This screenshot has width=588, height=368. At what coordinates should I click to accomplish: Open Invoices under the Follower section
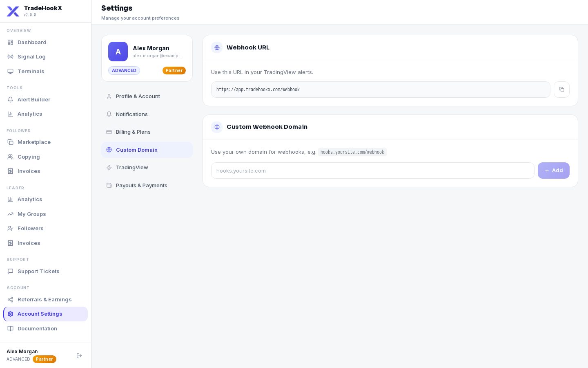pyautogui.click(x=45, y=171)
